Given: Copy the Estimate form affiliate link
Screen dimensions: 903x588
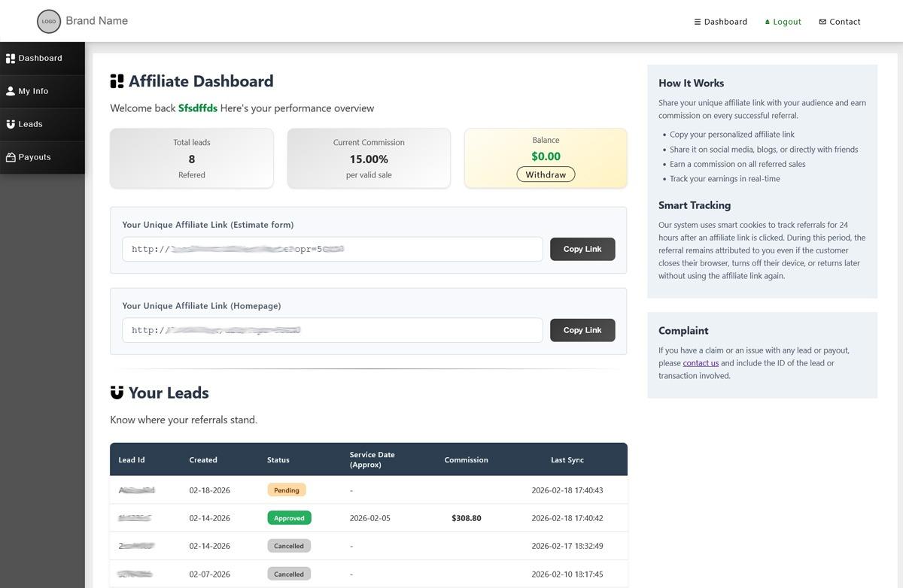Looking at the screenshot, I should [x=582, y=248].
